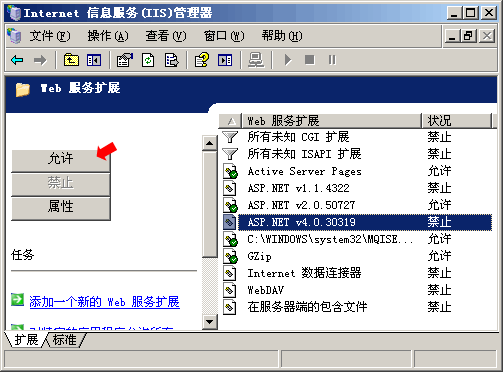The height and width of the screenshot is (372, 503).
Task: Select the 所有未知 CGI 扩展 row
Action: [x=357, y=137]
